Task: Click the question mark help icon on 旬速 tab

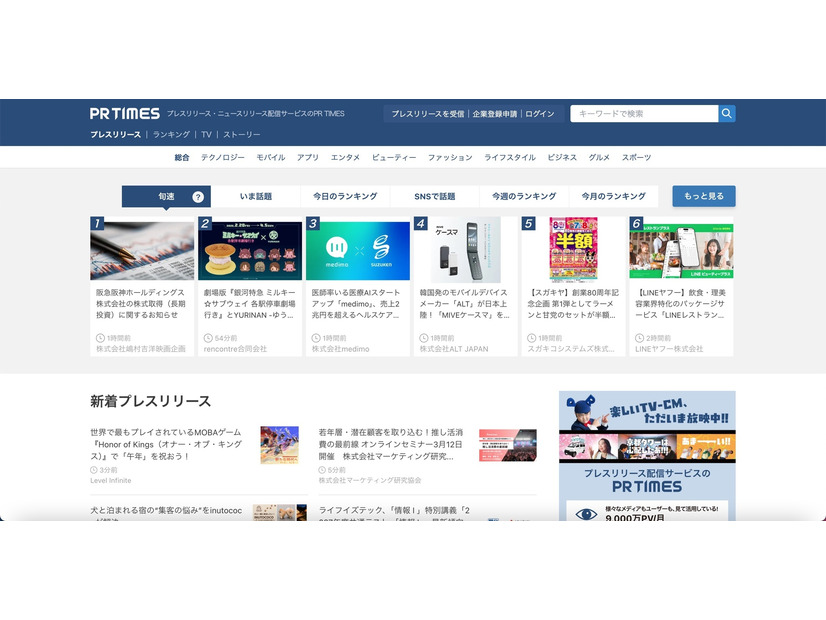Action: [x=198, y=197]
